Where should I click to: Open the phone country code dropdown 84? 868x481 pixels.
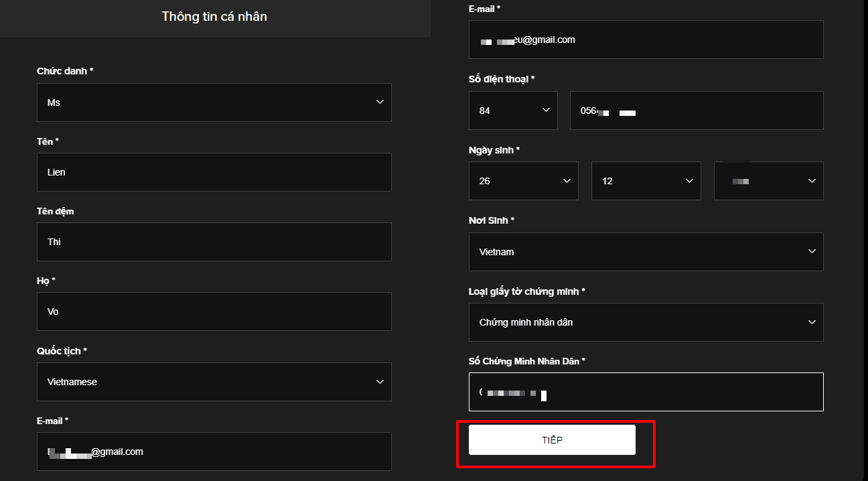pos(513,111)
